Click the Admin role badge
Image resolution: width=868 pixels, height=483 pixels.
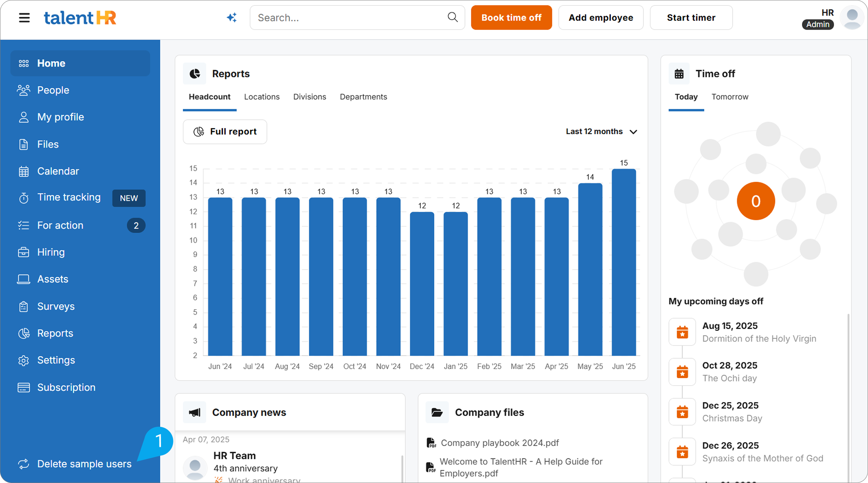[x=818, y=25]
